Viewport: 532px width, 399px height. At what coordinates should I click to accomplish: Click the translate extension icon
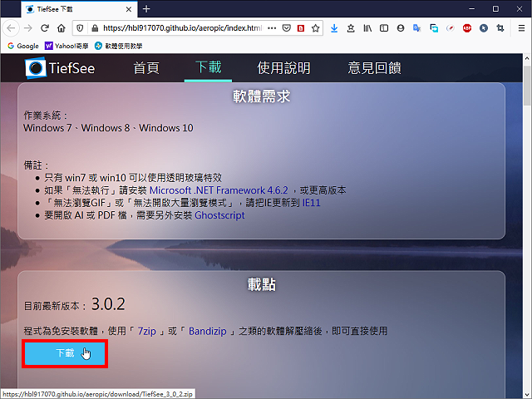pos(417,28)
